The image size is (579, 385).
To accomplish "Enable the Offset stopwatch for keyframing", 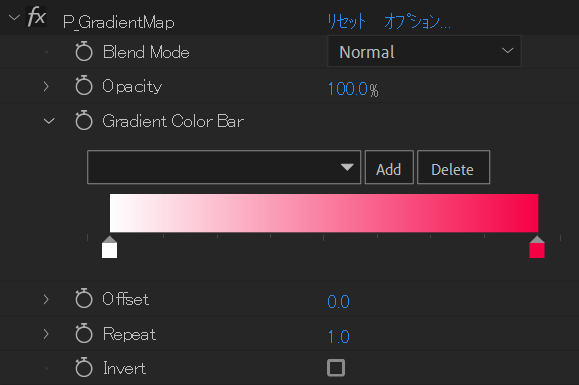I will (84, 298).
